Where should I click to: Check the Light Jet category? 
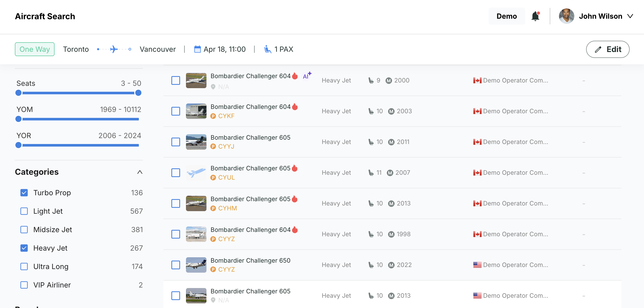(x=24, y=211)
